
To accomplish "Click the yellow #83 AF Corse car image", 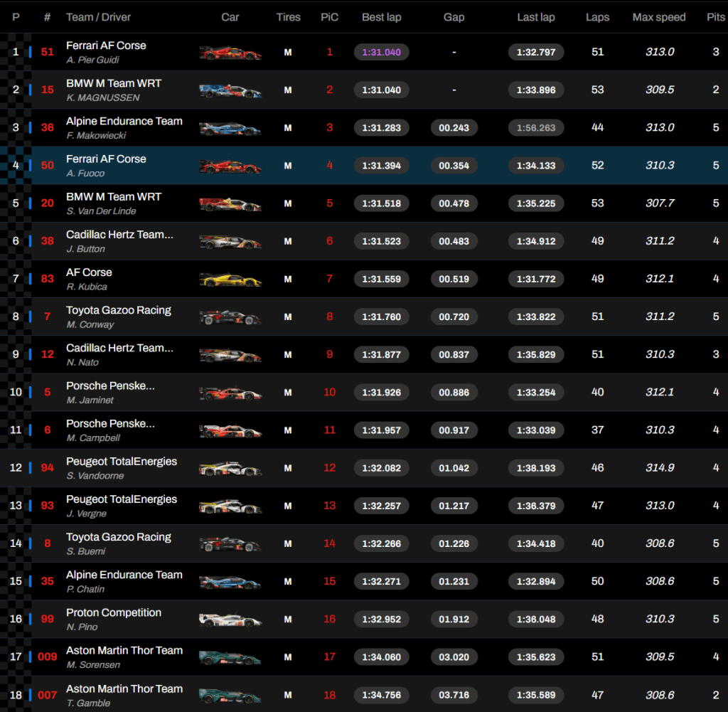I will tap(230, 279).
